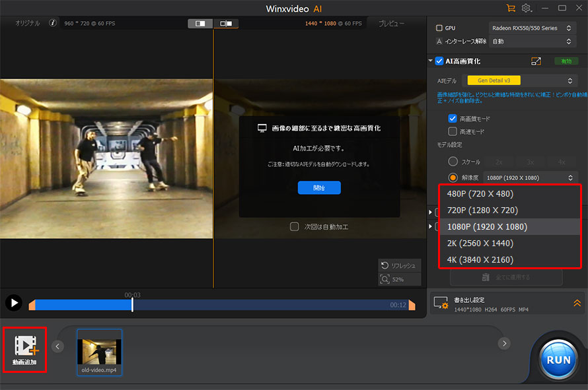Uncheck the 高画質モード checkbox
The height and width of the screenshot is (390, 588).
(453, 119)
